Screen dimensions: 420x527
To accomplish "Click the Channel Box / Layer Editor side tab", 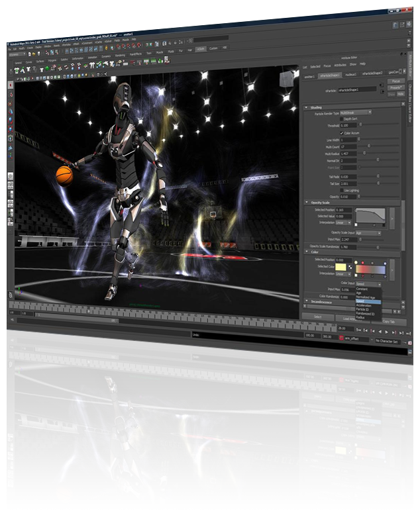I will [410, 104].
